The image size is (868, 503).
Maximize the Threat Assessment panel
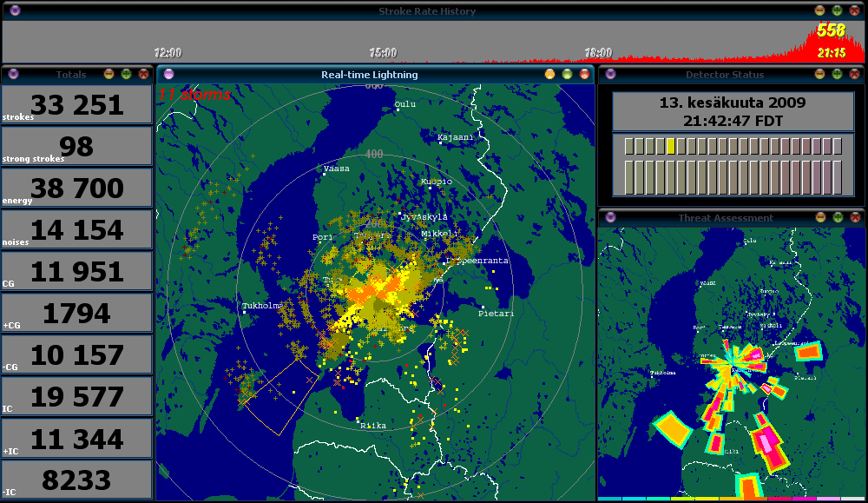838,217
